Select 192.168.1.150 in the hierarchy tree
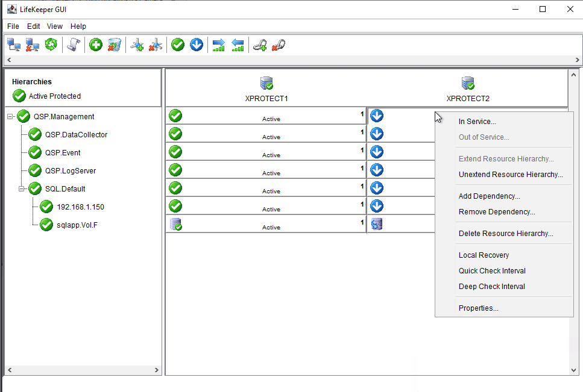 80,207
